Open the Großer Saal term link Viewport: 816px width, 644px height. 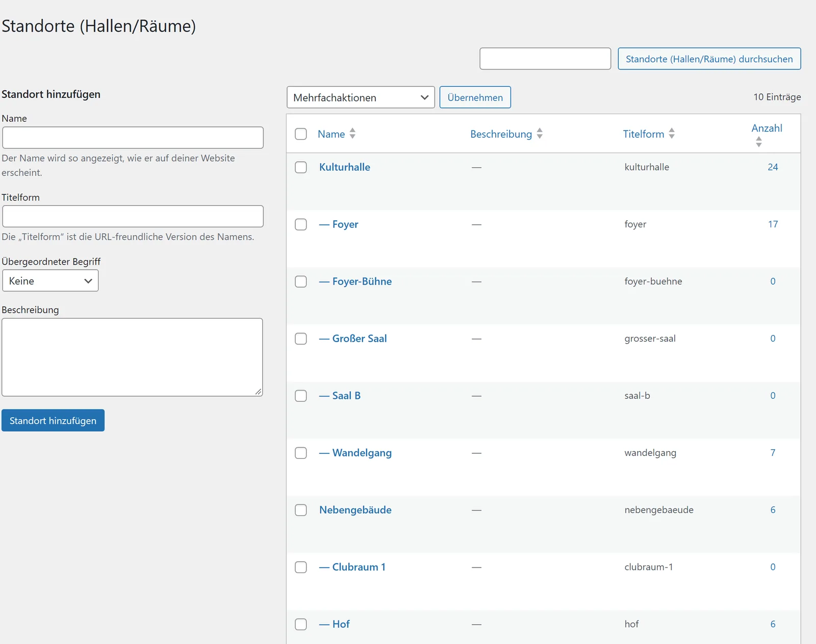pos(360,339)
